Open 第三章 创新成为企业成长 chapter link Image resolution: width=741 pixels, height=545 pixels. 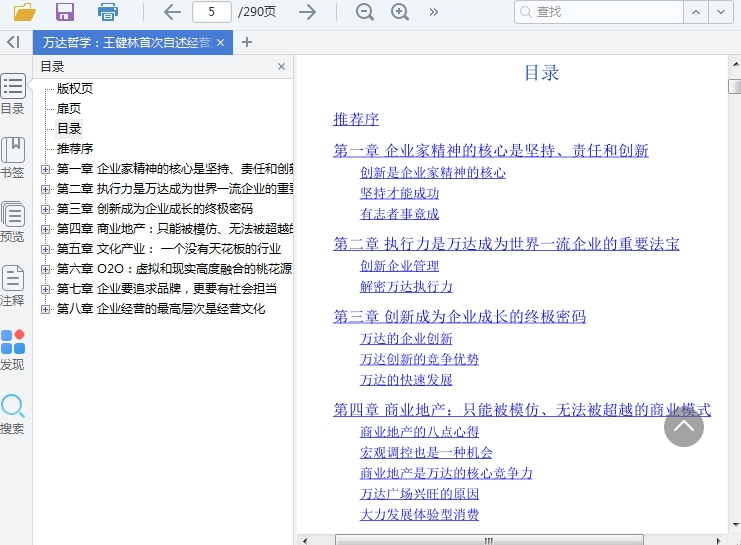coord(459,317)
